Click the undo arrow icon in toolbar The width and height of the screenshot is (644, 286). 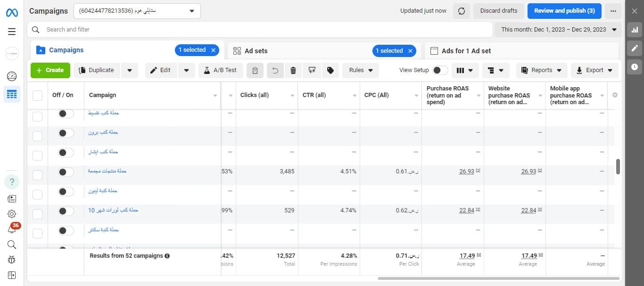(x=275, y=70)
